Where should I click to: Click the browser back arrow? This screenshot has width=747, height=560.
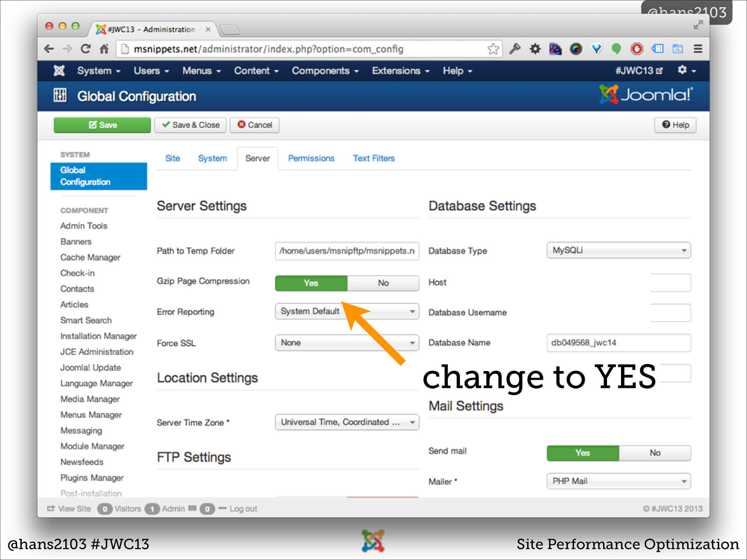pyautogui.click(x=49, y=49)
